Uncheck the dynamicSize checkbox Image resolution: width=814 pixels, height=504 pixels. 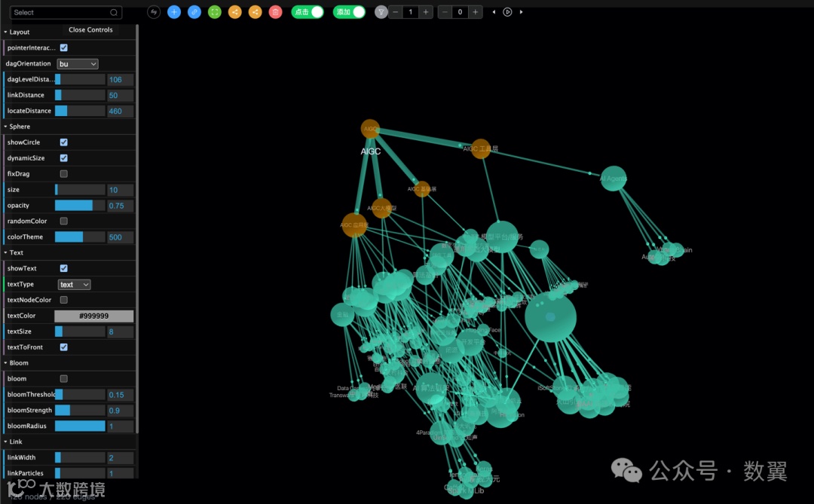64,157
